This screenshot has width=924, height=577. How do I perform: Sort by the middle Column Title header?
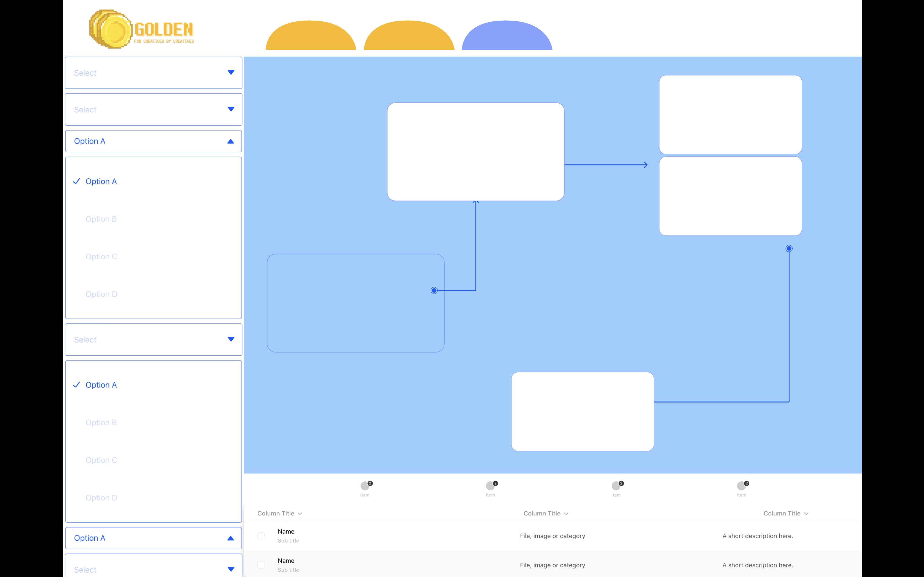point(546,514)
